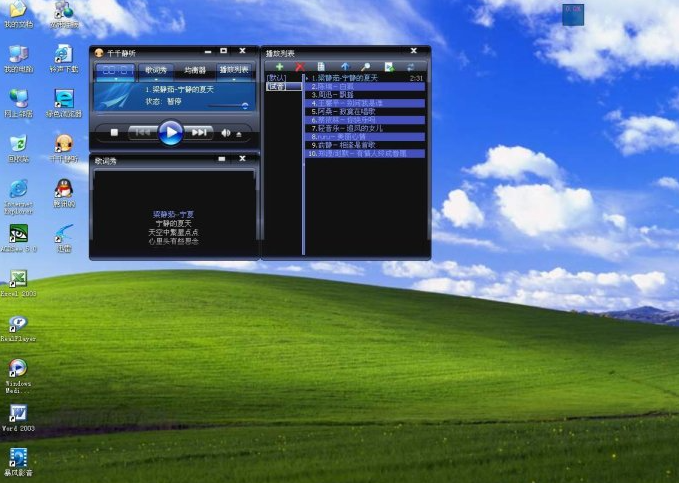This screenshot has height=483, width=679.
Task: Click the eject/open file icon
Action: pos(238,133)
